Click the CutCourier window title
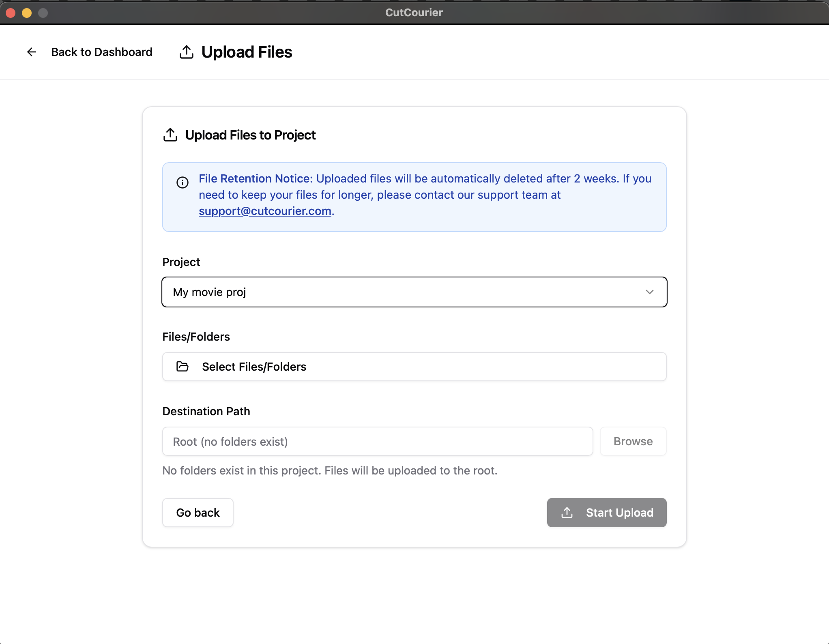Viewport: 829px width, 644px height. (414, 13)
